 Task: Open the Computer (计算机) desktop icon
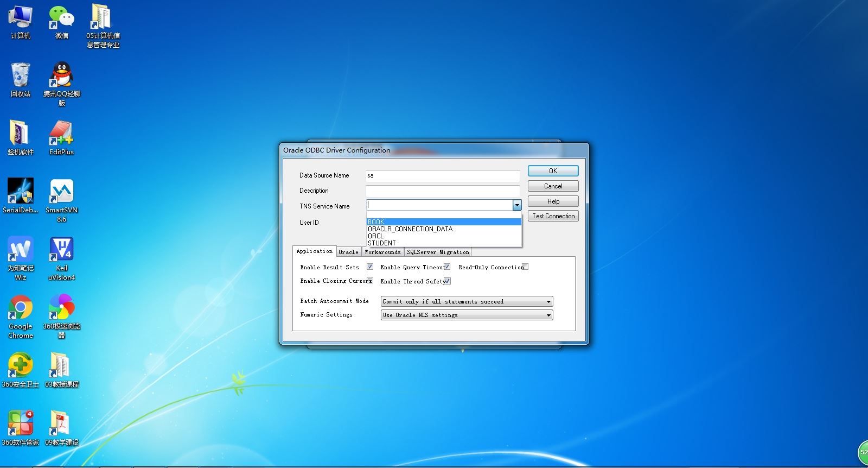(x=21, y=22)
